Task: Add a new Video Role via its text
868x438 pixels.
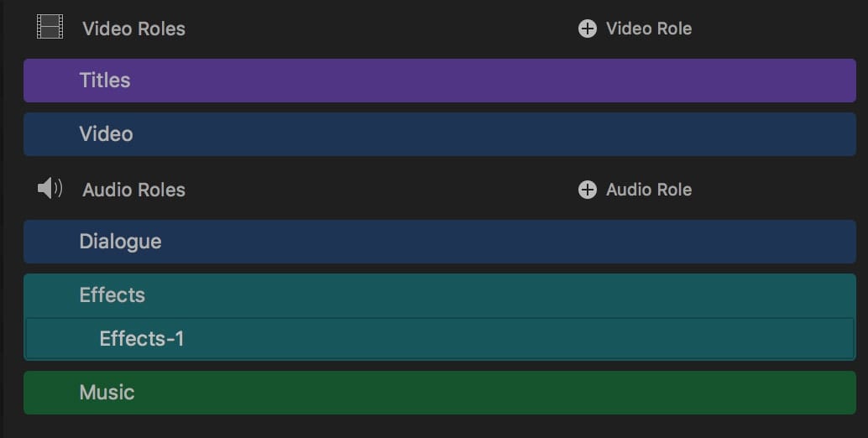Action: 649,29
